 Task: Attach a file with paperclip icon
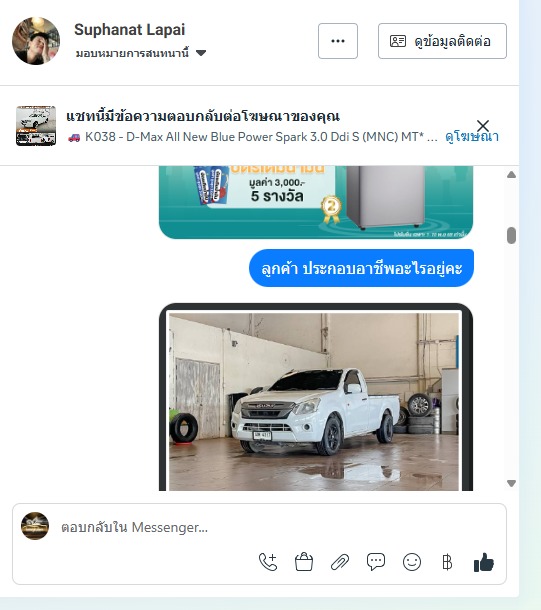click(x=340, y=562)
